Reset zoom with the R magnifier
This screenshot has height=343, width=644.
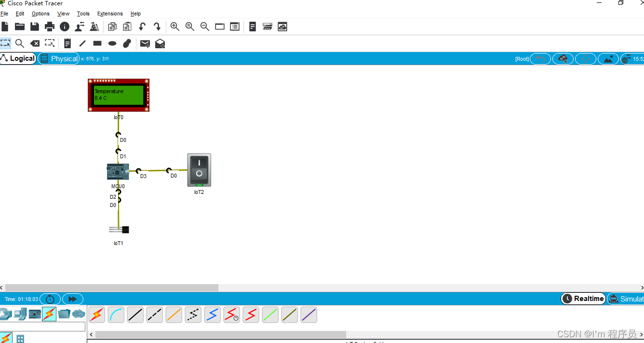click(x=190, y=27)
